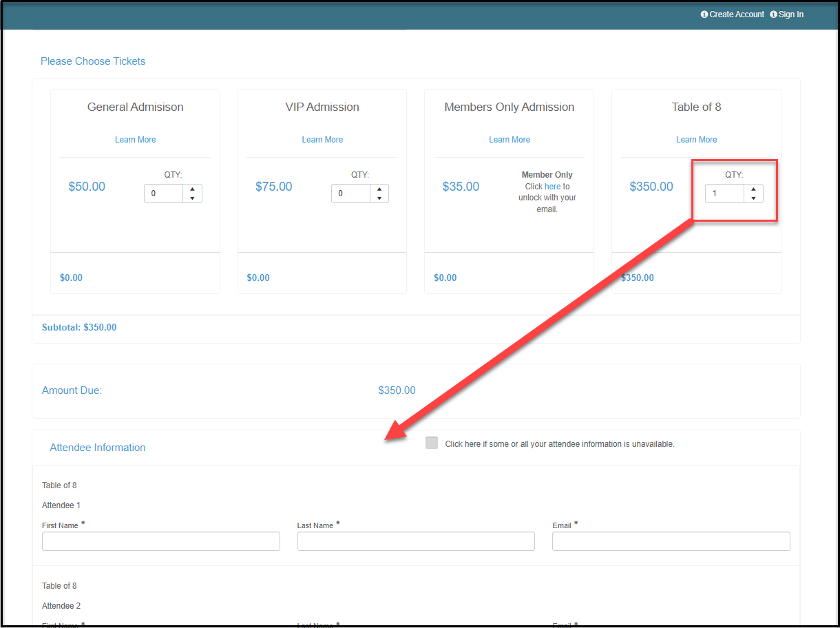Click the $75.00 VIP Admission price
This screenshot has width=840, height=628.
tap(274, 187)
